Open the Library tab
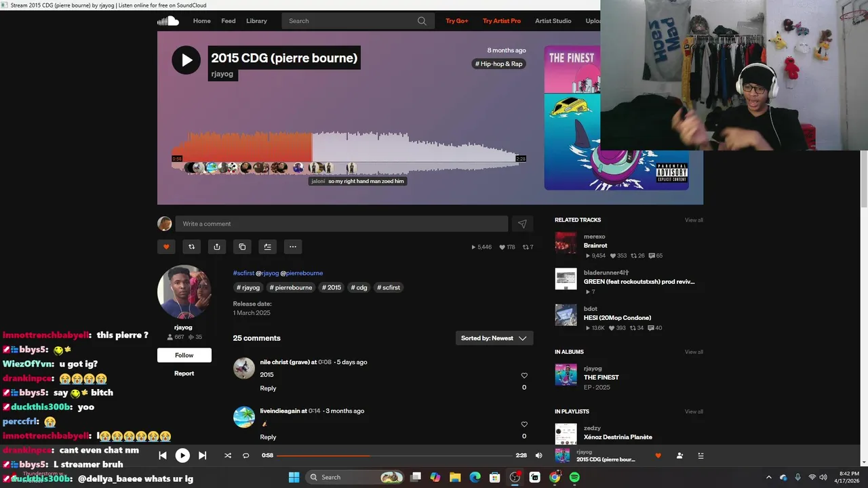Screen dimensions: 868x488 (x=256, y=21)
